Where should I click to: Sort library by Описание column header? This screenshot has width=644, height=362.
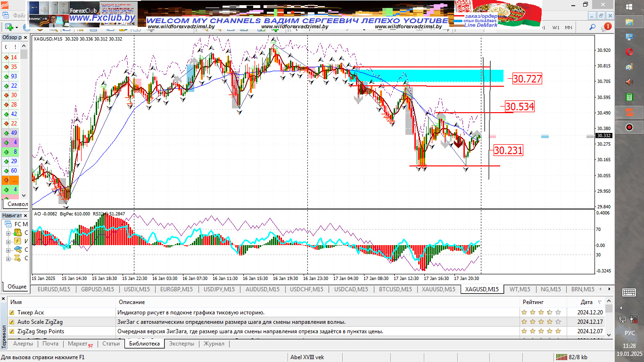coord(318,302)
